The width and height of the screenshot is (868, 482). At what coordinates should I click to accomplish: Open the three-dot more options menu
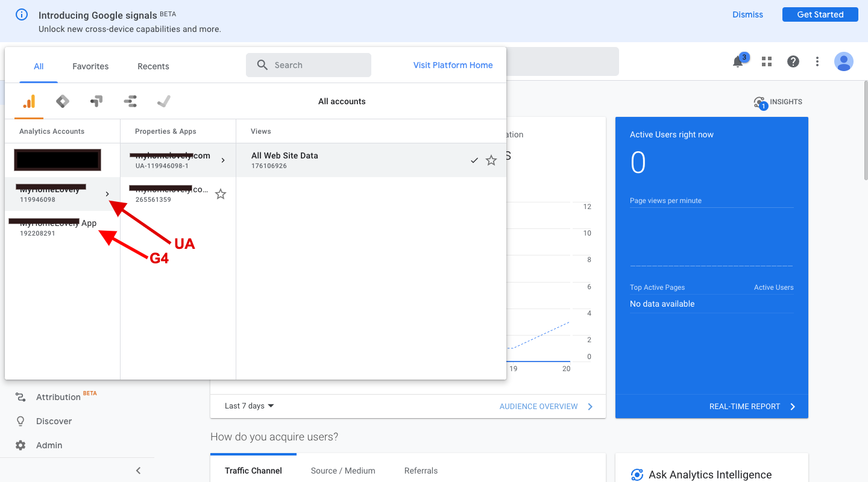click(817, 61)
